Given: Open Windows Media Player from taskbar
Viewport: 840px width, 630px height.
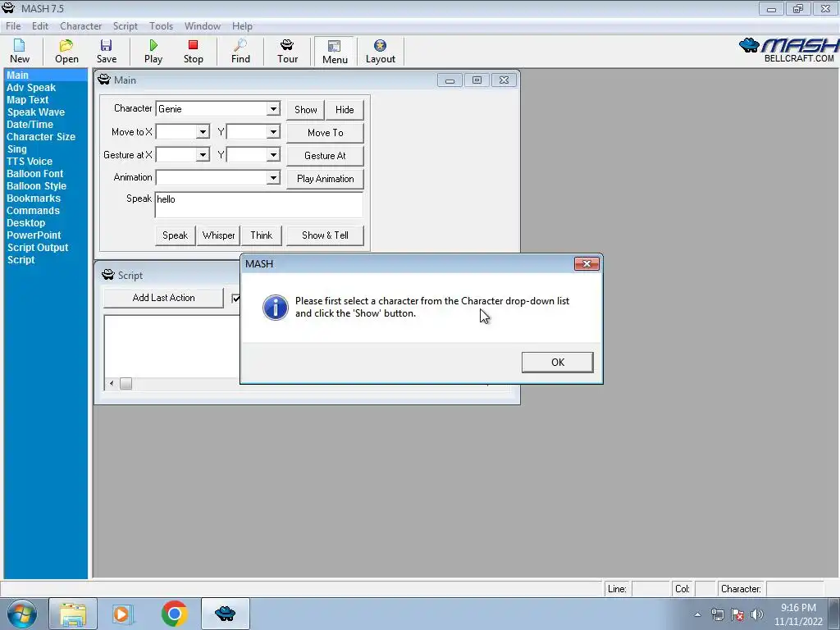Looking at the screenshot, I should tap(123, 614).
